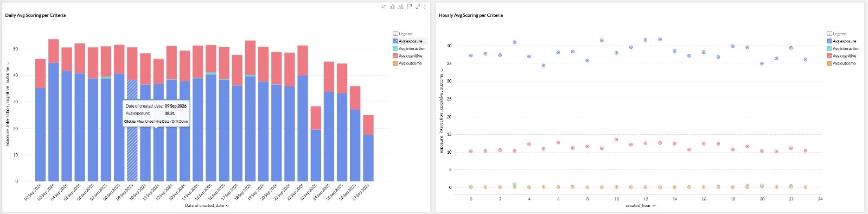Uncheck Avg cognitive in Daily chart legend

[395, 56]
